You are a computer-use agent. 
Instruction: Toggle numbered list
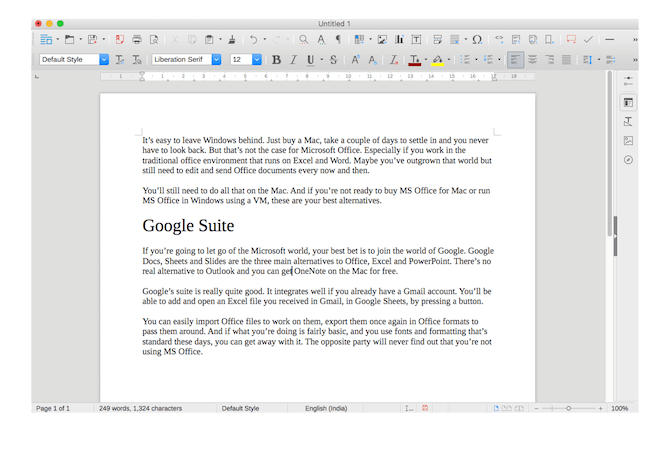point(488,60)
